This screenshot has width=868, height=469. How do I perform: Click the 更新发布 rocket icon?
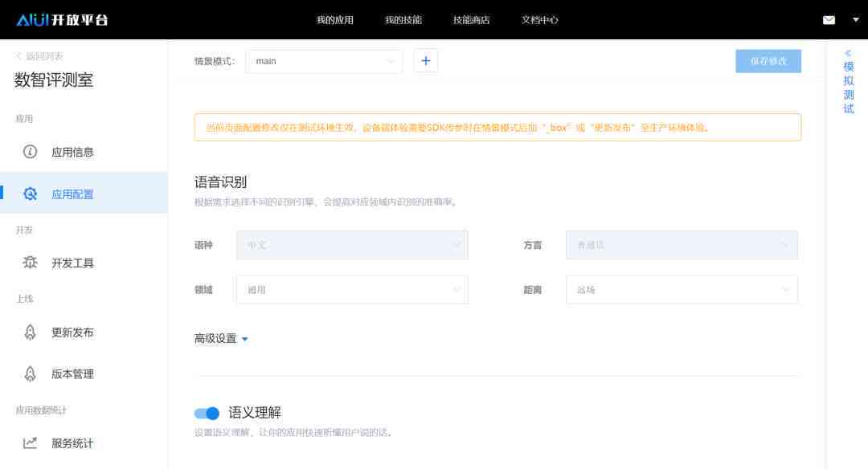coord(30,332)
